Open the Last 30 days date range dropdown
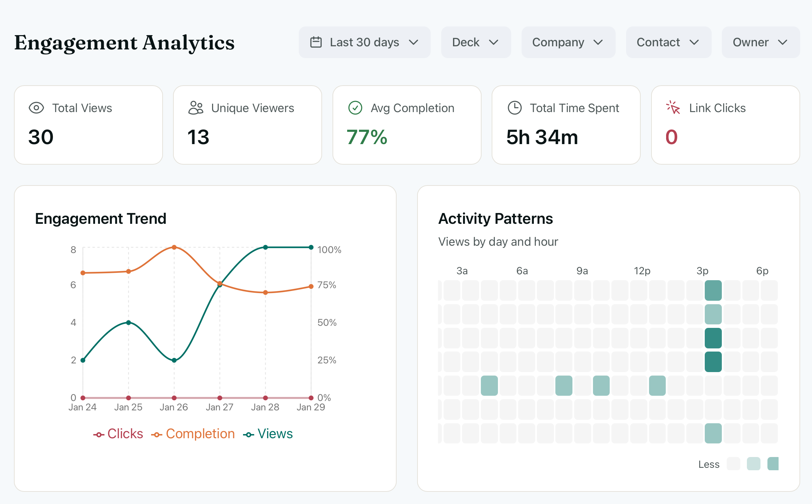 [364, 42]
